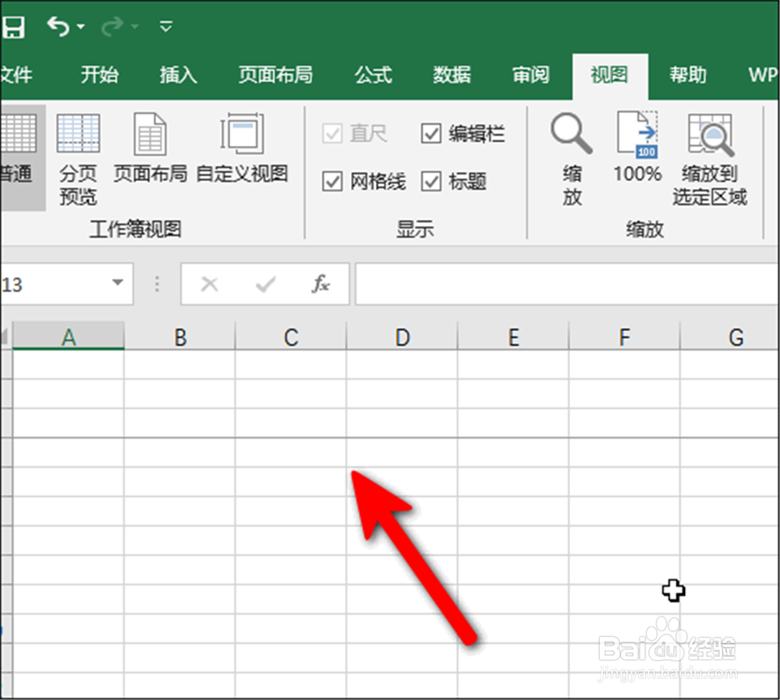This screenshot has width=780, height=700.
Task: Select column C header
Action: [291, 336]
